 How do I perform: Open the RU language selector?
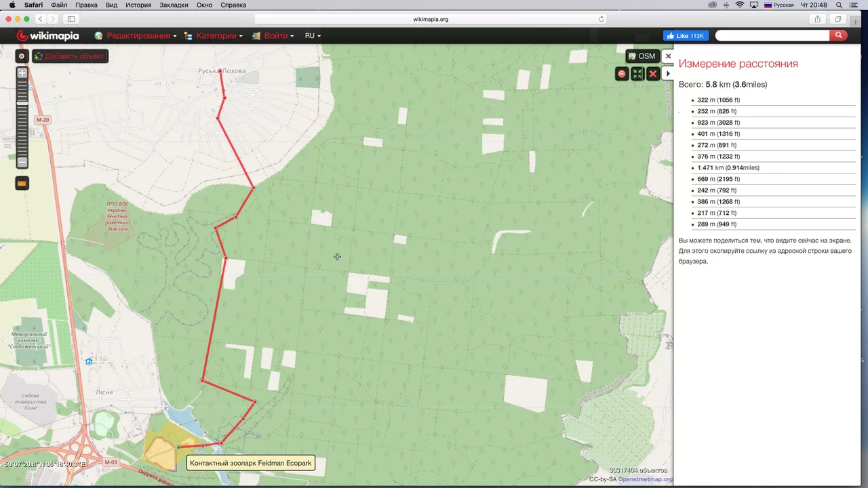[x=313, y=36]
